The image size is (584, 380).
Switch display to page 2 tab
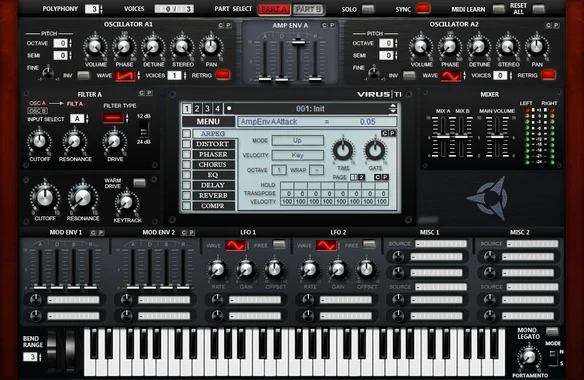coord(197,109)
